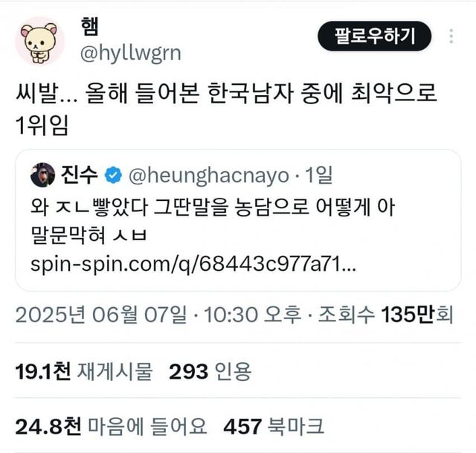Viewport: 476px width, 453px height.
Task: Click the three-dot more options icon
Action: pyautogui.click(x=451, y=36)
